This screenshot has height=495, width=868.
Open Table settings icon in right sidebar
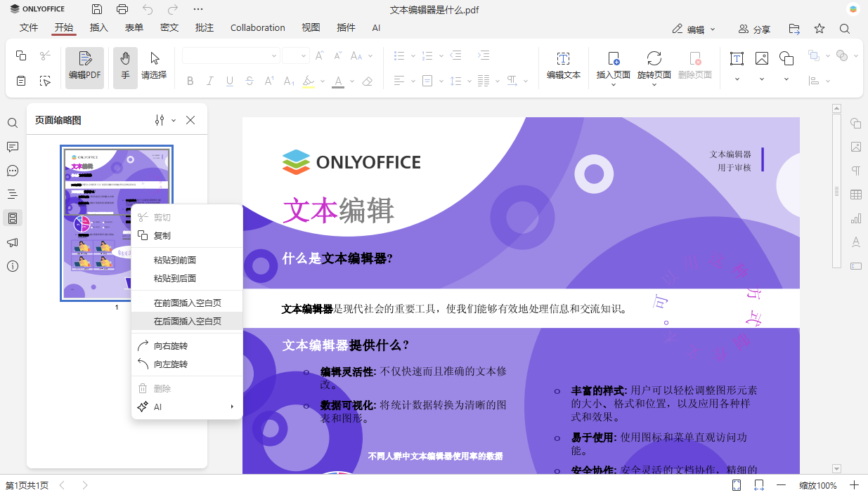pyautogui.click(x=855, y=194)
